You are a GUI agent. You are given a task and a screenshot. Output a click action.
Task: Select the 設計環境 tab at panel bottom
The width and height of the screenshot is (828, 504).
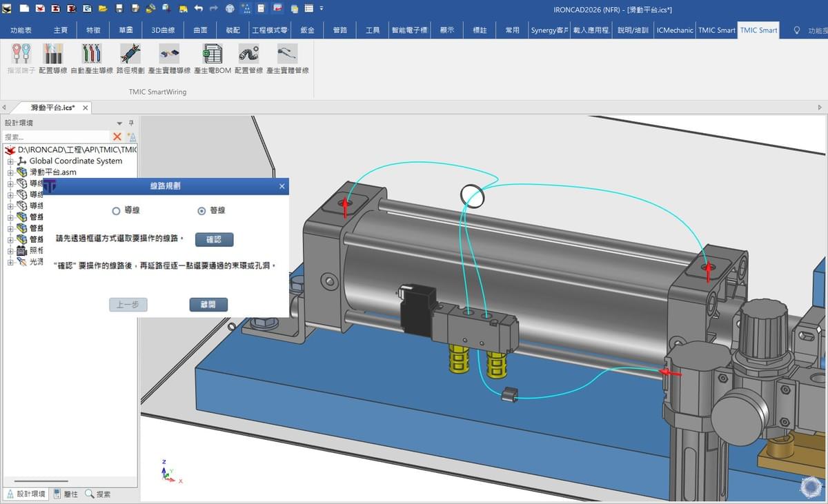pyautogui.click(x=27, y=494)
